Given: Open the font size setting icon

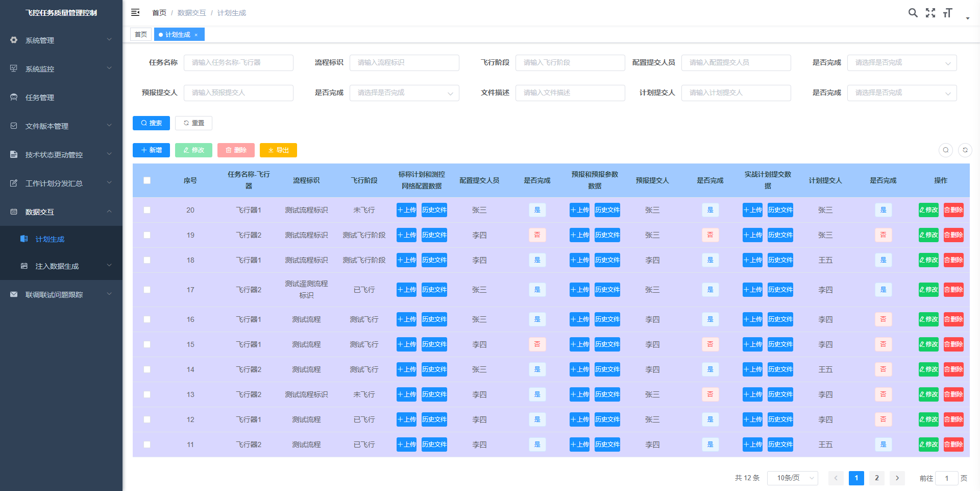Looking at the screenshot, I should 948,13.
